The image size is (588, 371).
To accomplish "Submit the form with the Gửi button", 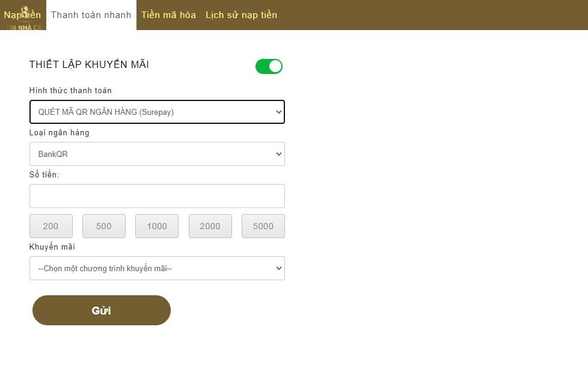I will point(102,310).
